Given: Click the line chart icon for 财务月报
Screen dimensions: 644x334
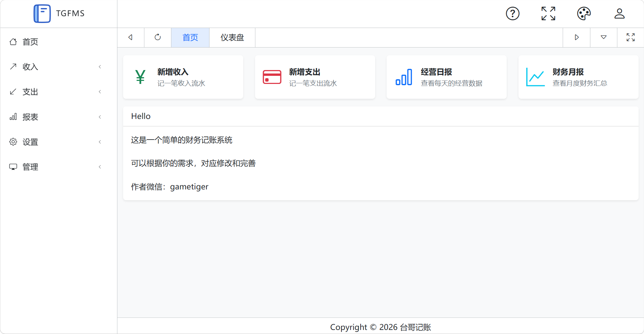Looking at the screenshot, I should (x=535, y=77).
